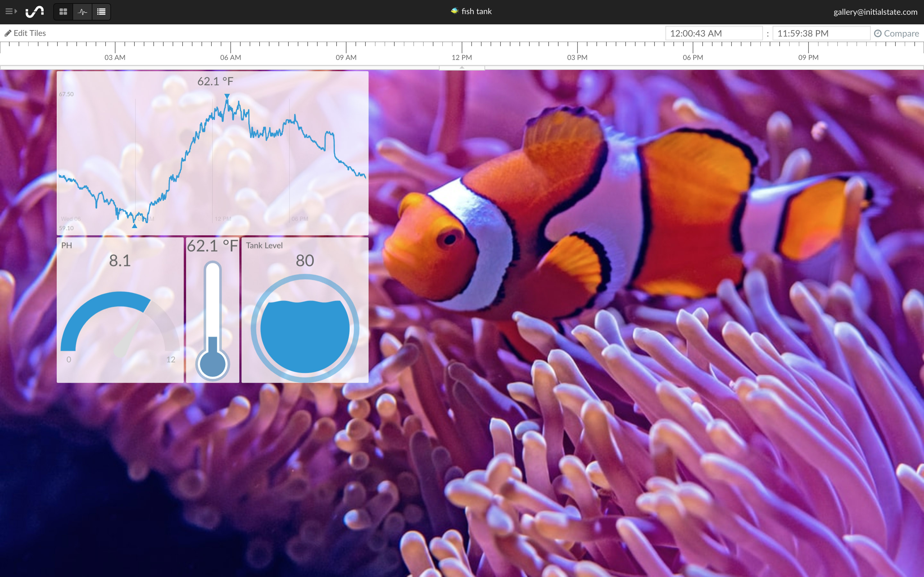This screenshot has width=924, height=577.
Task: Click the fish emoji in the dashboard title
Action: [454, 11]
